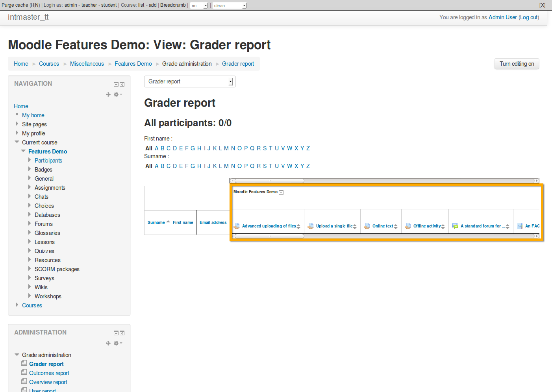Screen dimensions: 552x392
Task: Open SCORM packages in the Navigation tree
Action: click(x=57, y=269)
